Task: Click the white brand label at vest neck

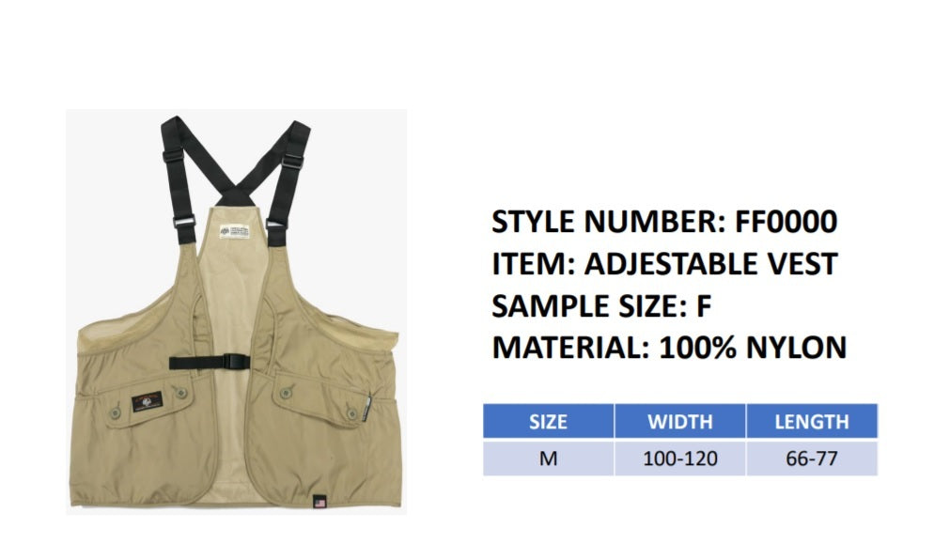Action: coord(234,231)
